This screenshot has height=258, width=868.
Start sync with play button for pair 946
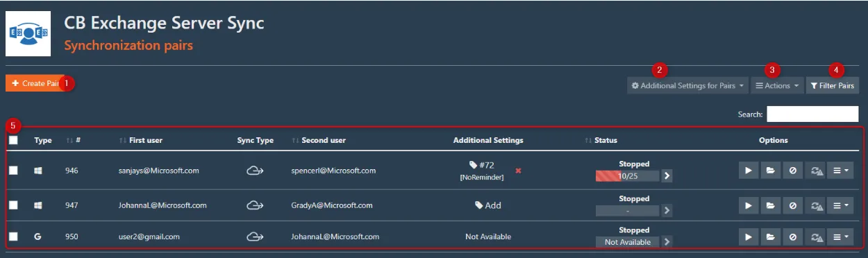748,171
